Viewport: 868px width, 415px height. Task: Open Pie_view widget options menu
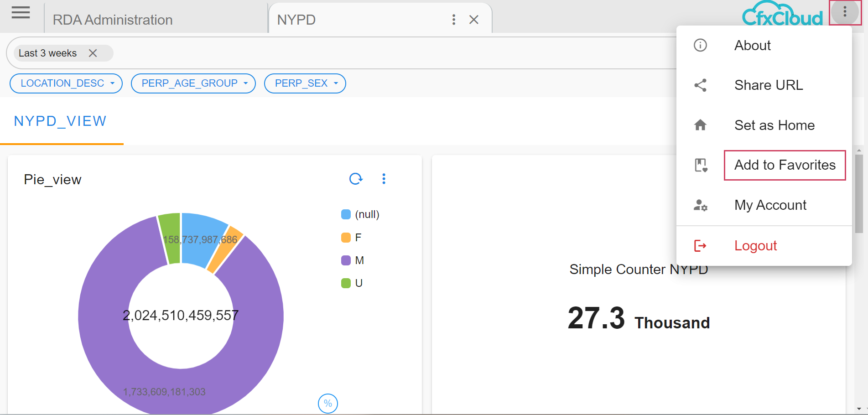point(384,179)
